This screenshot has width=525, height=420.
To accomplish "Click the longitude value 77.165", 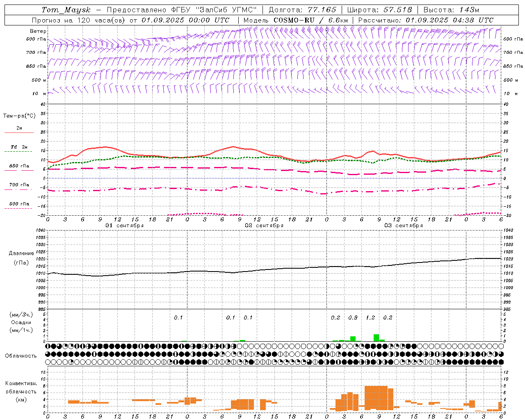I will (x=322, y=10).
